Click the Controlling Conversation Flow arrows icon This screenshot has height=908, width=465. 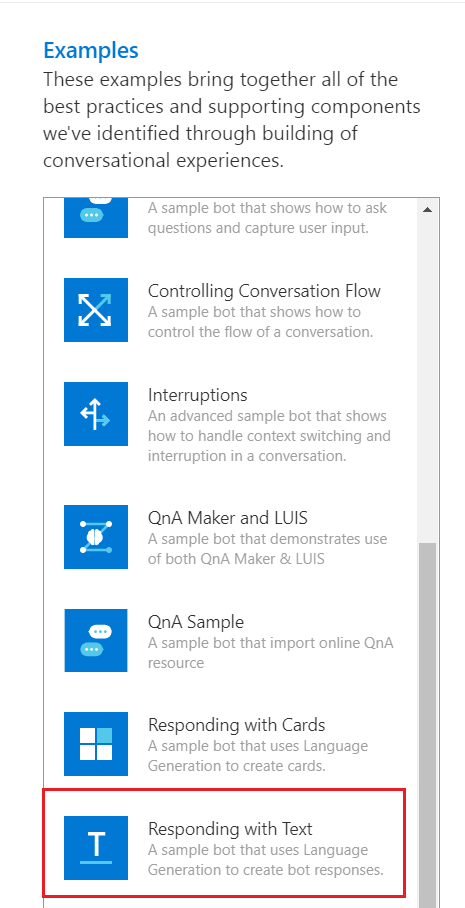point(96,310)
